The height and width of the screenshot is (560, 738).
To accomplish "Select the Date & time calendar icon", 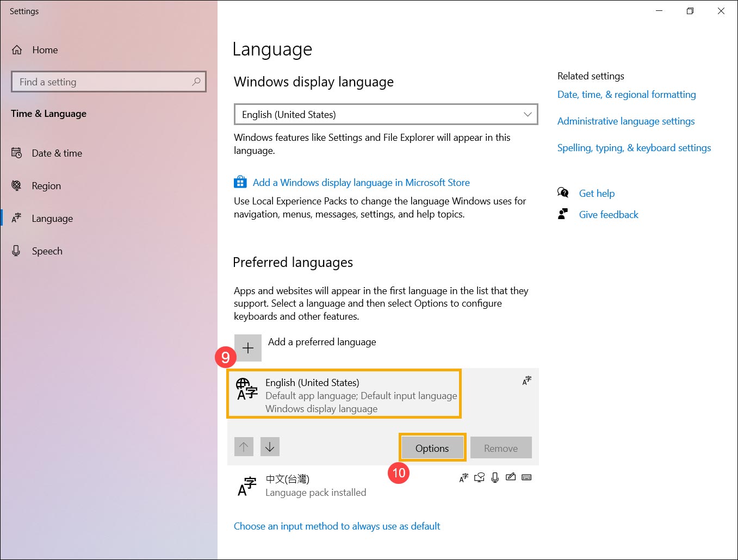I will pos(17,153).
